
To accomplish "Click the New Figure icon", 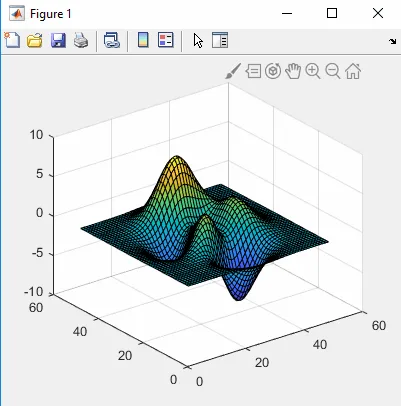I will pyautogui.click(x=12, y=40).
